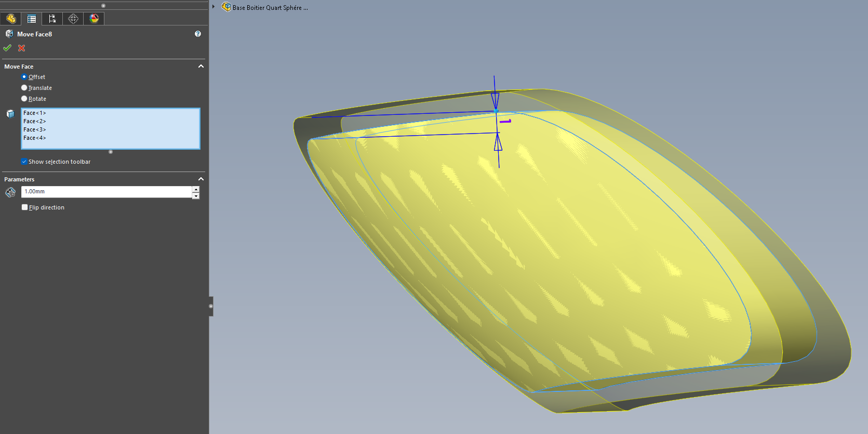Open the DisplayManager color wheel tab
Viewport: 868px width, 434px height.
click(x=94, y=19)
